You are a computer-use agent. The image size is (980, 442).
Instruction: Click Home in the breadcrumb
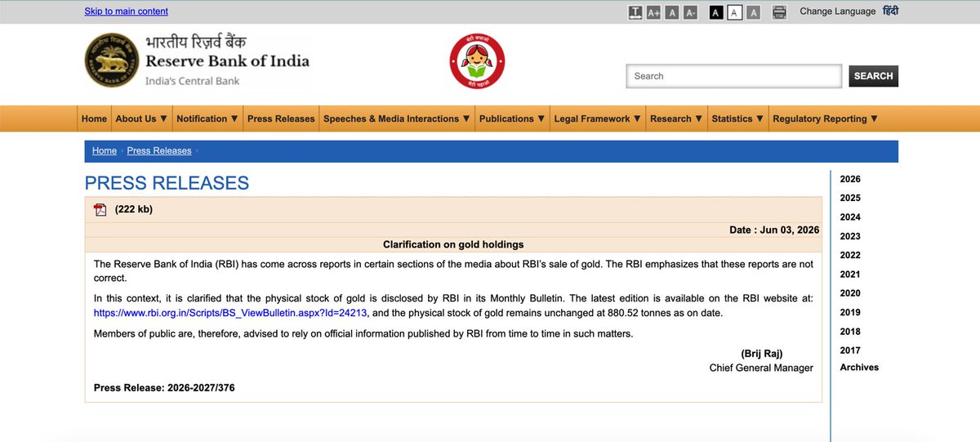coord(105,151)
